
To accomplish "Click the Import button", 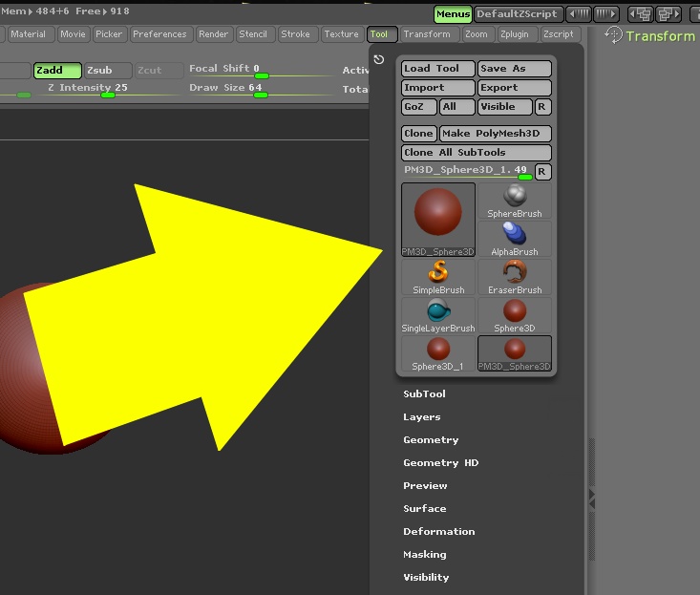I will coord(438,88).
